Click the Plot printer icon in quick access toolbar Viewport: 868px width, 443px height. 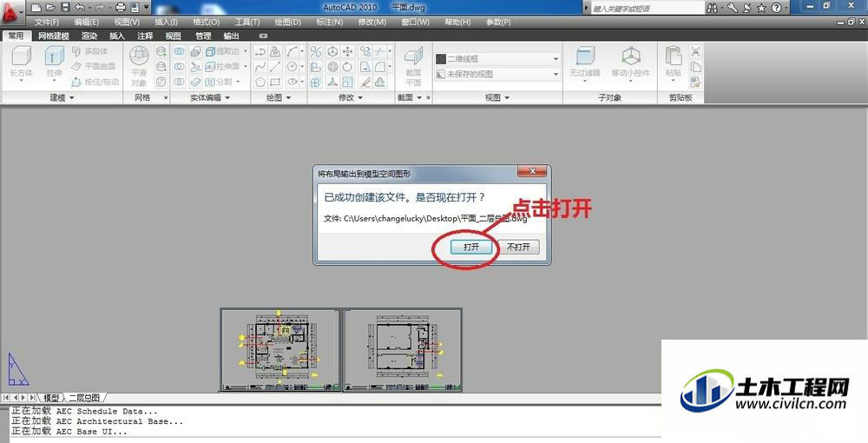pyautogui.click(x=120, y=8)
